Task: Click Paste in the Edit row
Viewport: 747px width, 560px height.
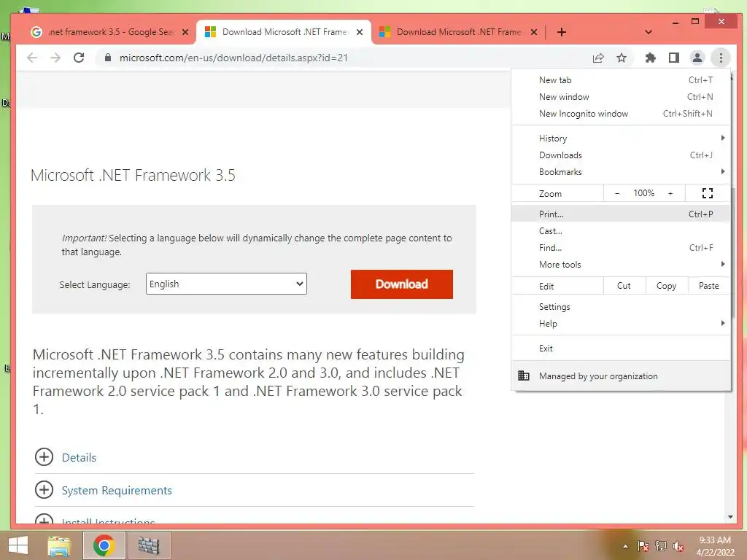Action: pos(709,286)
